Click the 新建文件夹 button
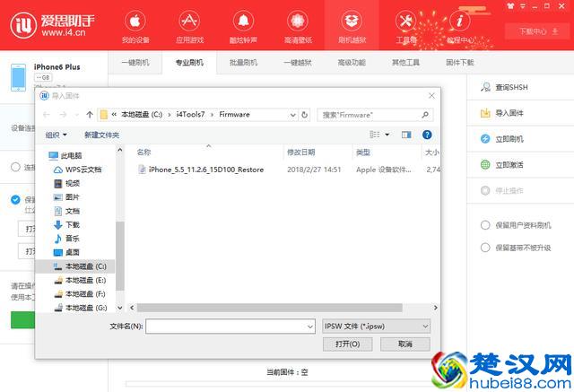This screenshot has height=392, width=574. [x=101, y=135]
